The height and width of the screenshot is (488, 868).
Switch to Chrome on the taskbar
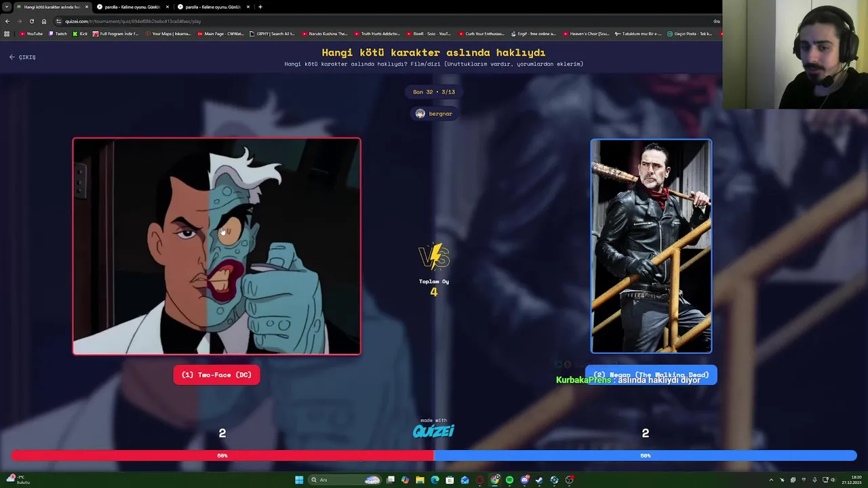tap(494, 480)
